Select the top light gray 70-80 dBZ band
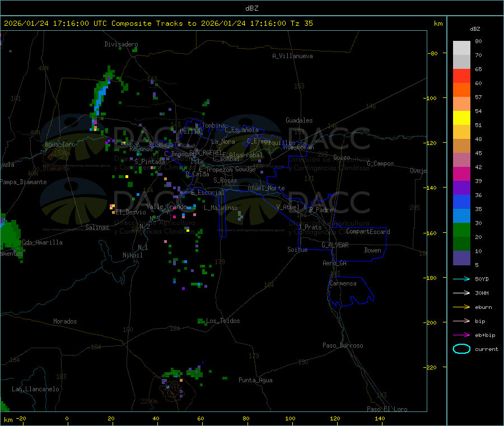This screenshot has width=504, height=426. coord(461,48)
